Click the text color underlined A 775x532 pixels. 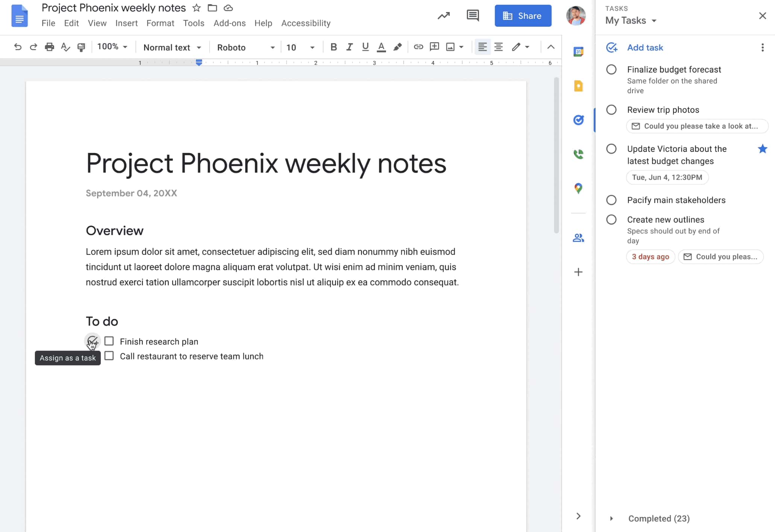click(x=381, y=47)
